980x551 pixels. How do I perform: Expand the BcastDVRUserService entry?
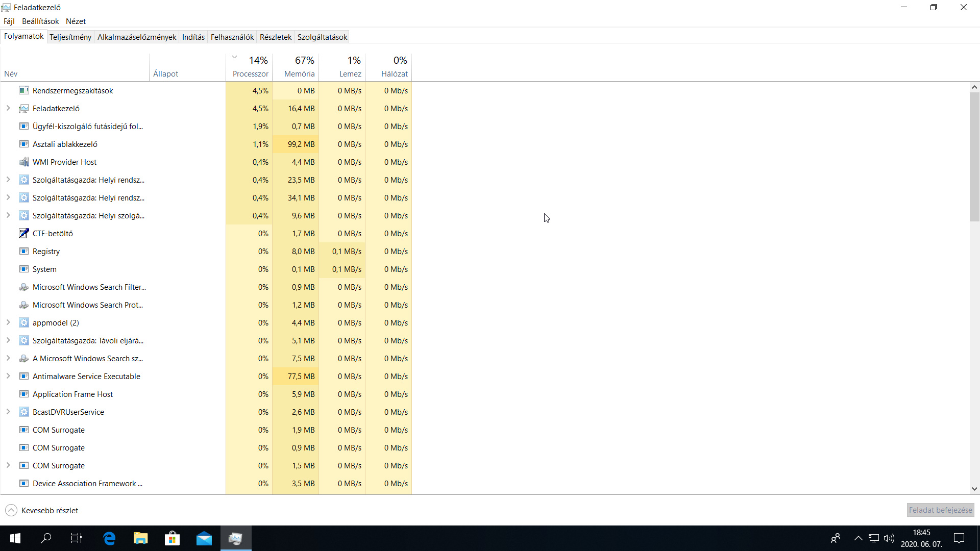coord(8,412)
